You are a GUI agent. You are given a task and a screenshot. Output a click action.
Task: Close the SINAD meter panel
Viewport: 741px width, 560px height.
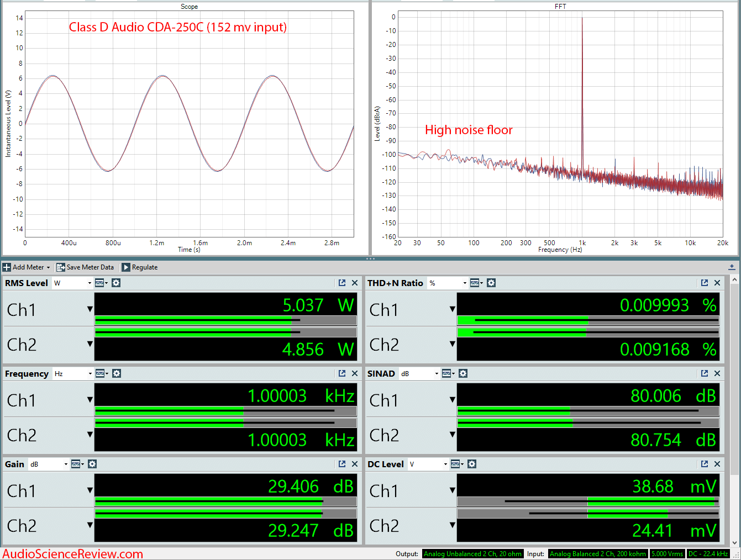coord(717,373)
